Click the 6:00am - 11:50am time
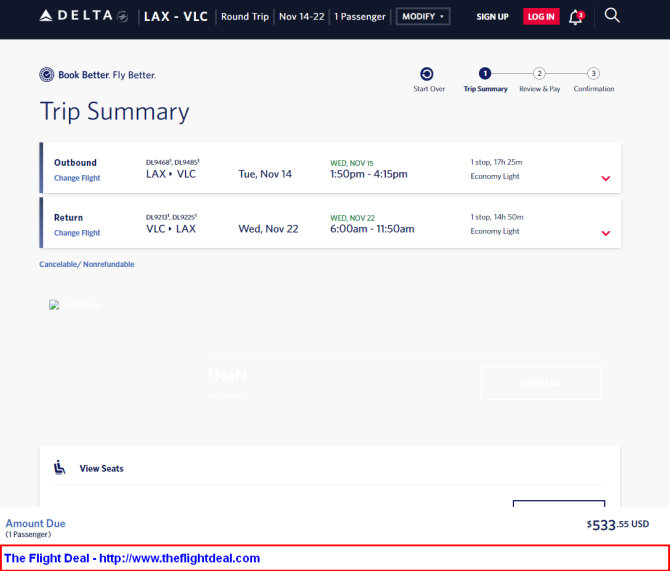The width and height of the screenshot is (670, 571). [x=372, y=229]
